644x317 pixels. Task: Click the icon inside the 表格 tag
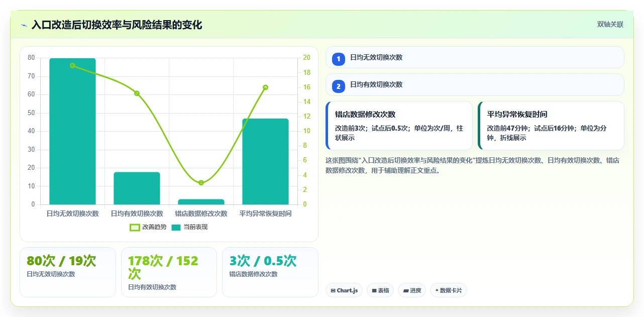click(374, 290)
